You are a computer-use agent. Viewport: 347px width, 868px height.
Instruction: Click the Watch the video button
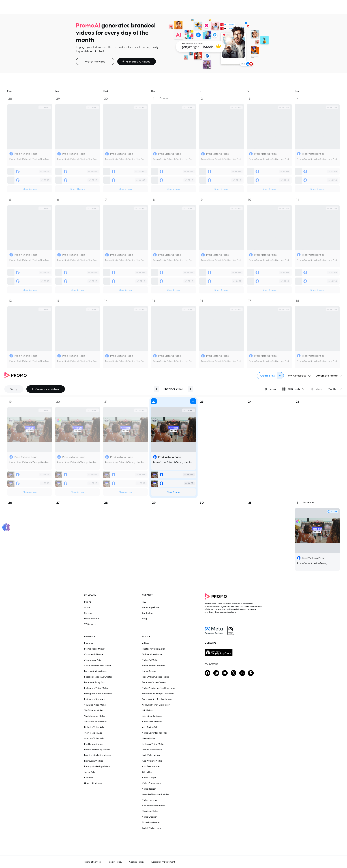pyautogui.click(x=95, y=61)
